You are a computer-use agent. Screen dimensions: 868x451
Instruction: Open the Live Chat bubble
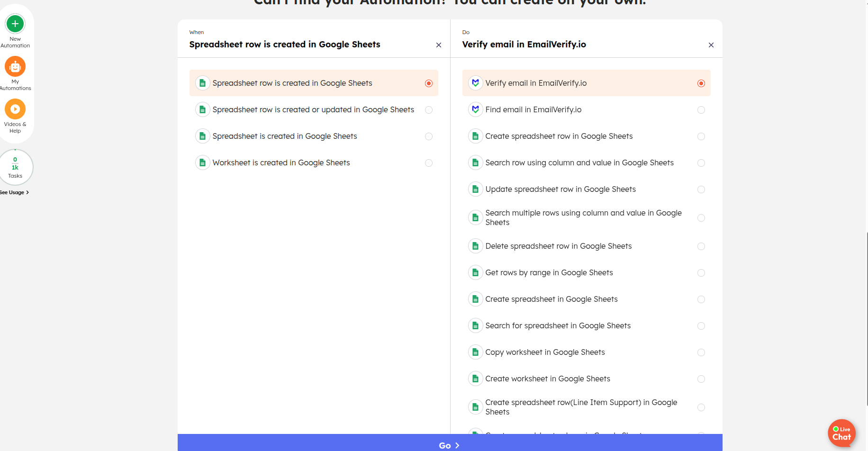(842, 433)
